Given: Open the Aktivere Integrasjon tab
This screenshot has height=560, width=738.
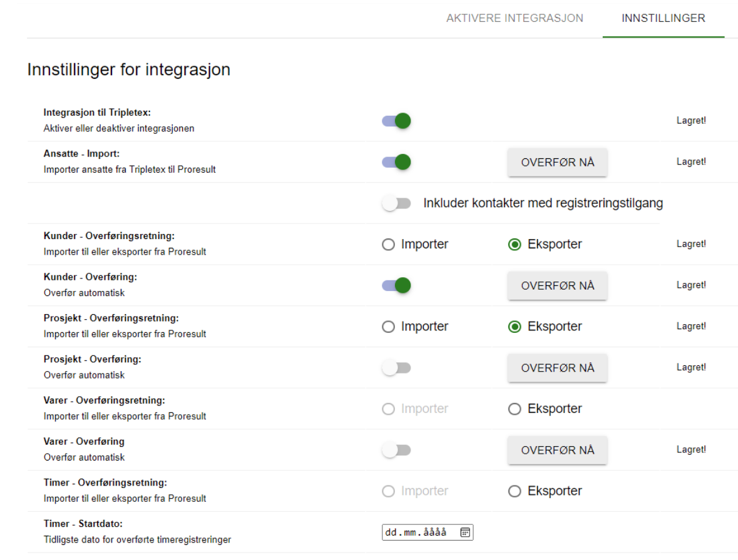Looking at the screenshot, I should click(x=515, y=18).
